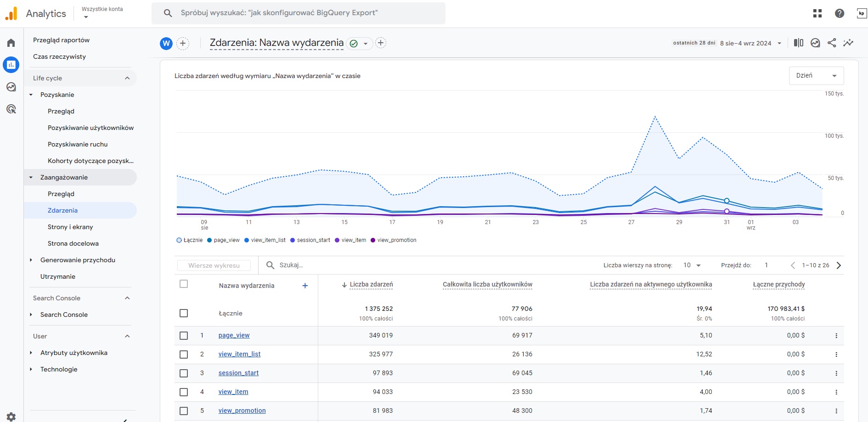The height and width of the screenshot is (422, 868).
Task: Open rows per page dropdown showing 10
Action: tap(692, 265)
